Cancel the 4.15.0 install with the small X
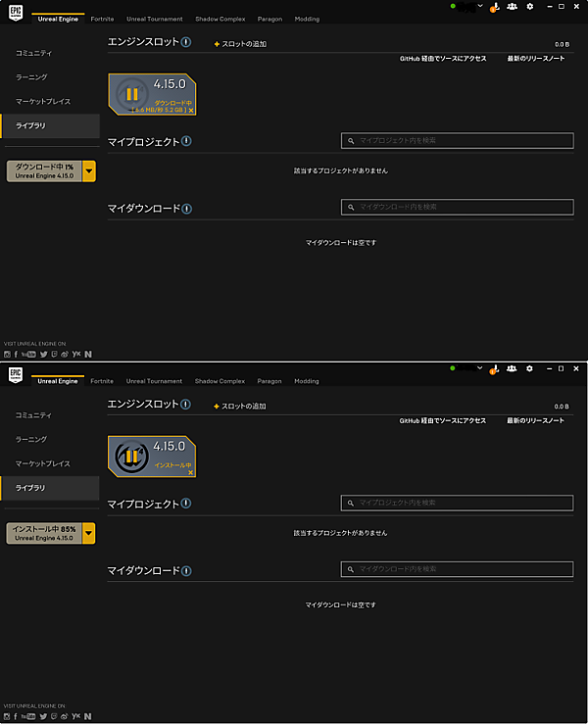Image resolution: width=588 pixels, height=724 pixels. pos(190,472)
